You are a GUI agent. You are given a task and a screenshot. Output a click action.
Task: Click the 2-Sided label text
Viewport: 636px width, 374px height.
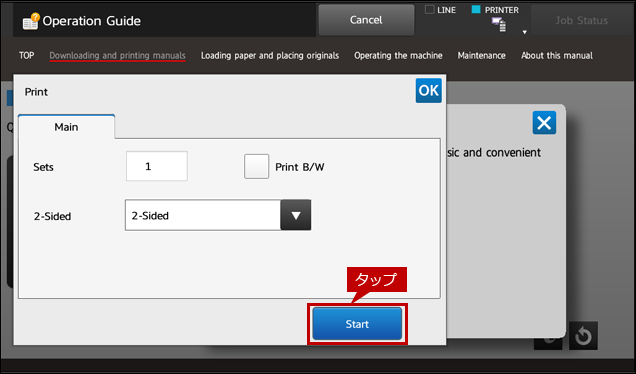click(52, 216)
